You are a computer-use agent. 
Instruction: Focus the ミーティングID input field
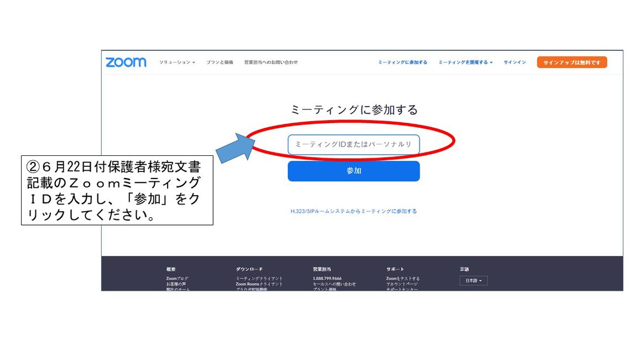pos(354,144)
